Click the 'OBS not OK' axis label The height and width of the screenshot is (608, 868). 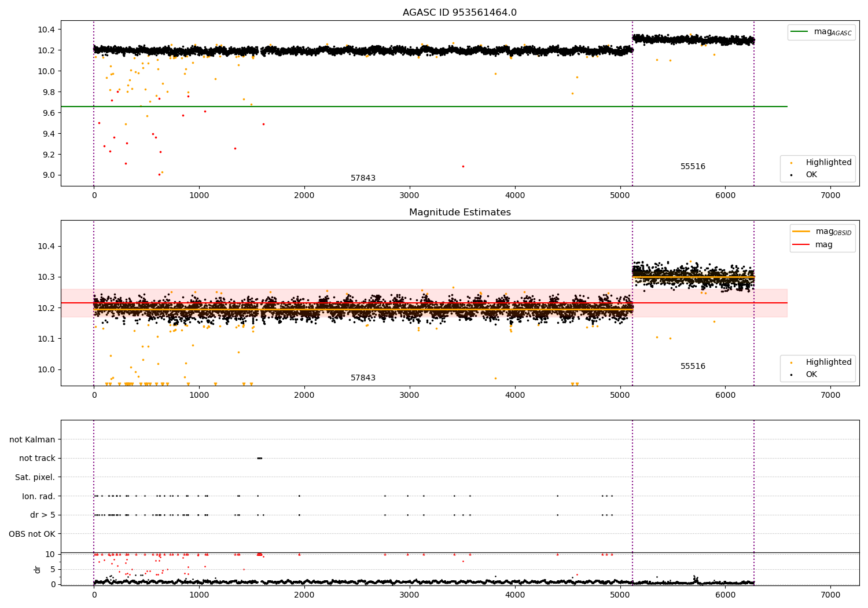32,534
